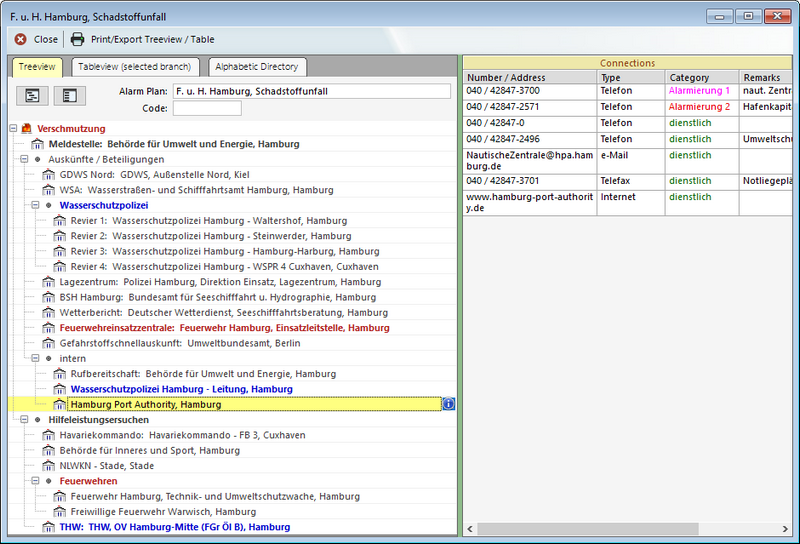The image size is (800, 544).
Task: Select the Meldestelle Behörde für Umwelt row
Action: tap(174, 144)
